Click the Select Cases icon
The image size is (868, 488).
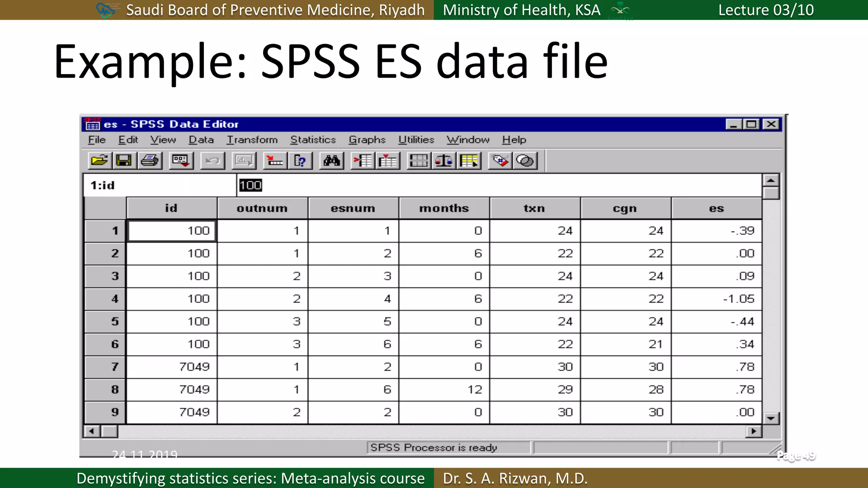click(x=469, y=161)
